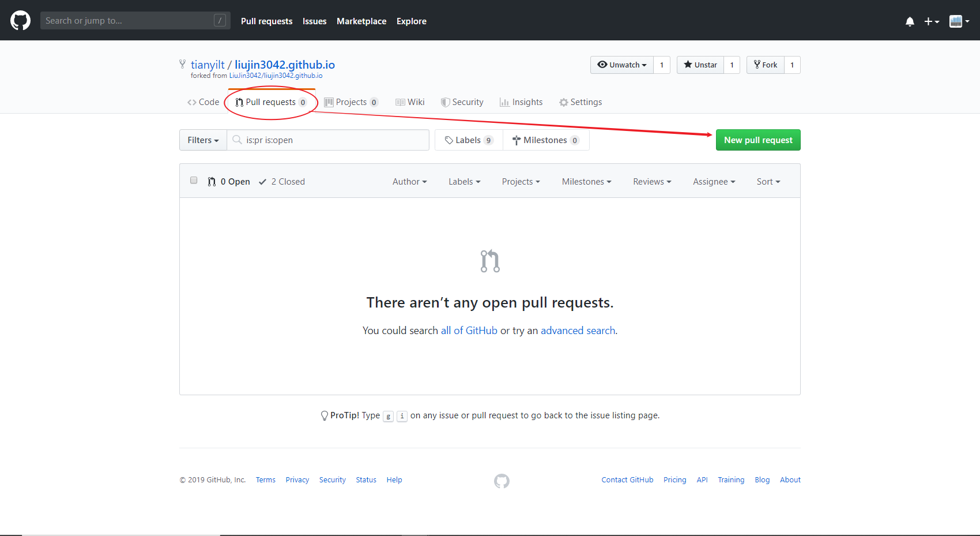
Task: Click the all of GitHub search link
Action: coord(469,331)
